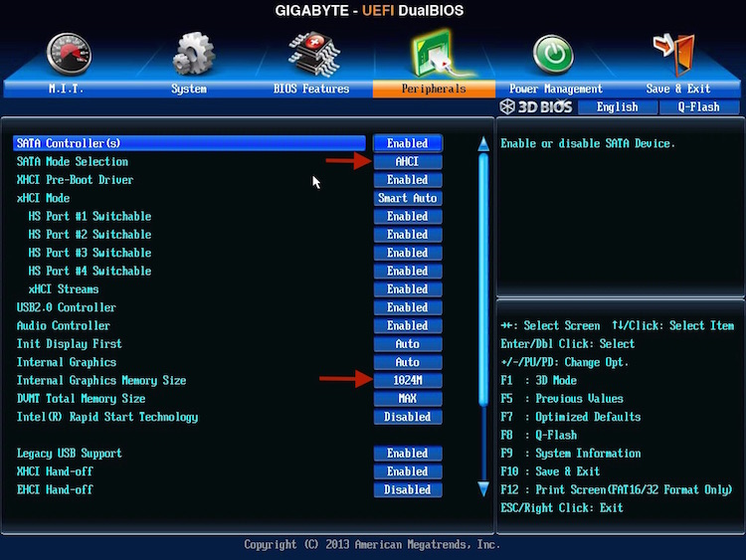
Task: Click the English language button
Action: 618,107
